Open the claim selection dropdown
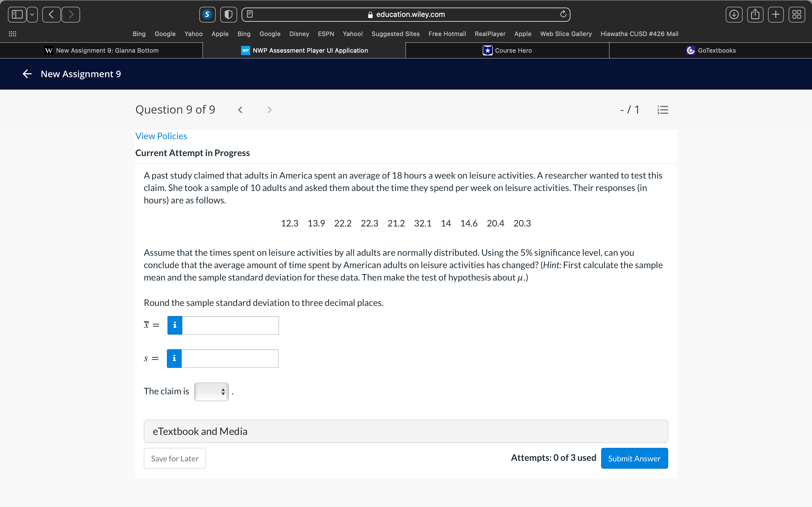The image size is (812, 507). [x=211, y=391]
